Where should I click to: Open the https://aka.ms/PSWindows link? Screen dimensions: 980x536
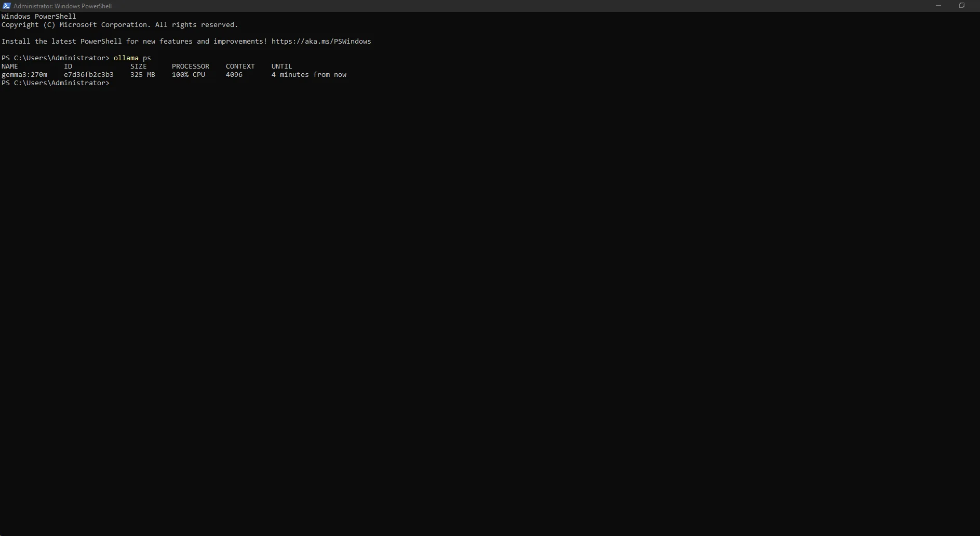[321, 42]
